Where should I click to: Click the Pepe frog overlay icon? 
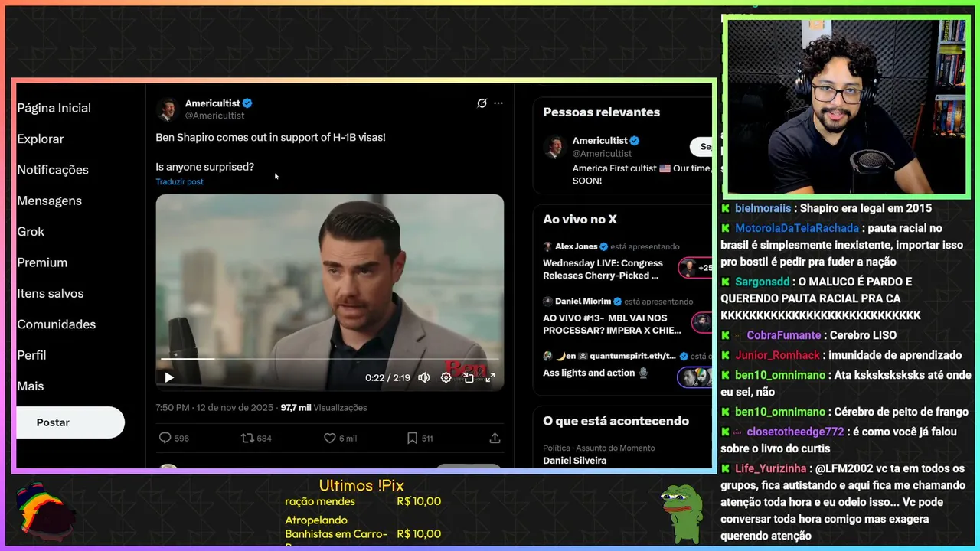coord(682,514)
